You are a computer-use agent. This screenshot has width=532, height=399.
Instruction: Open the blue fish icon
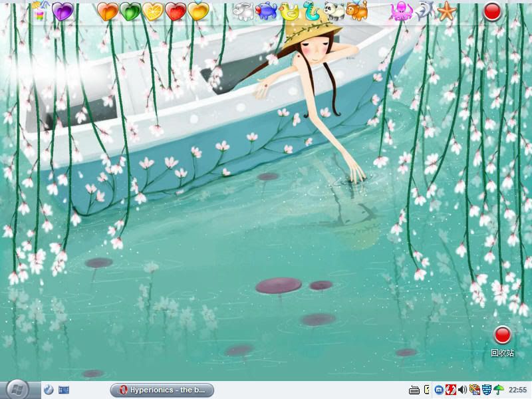266,11
